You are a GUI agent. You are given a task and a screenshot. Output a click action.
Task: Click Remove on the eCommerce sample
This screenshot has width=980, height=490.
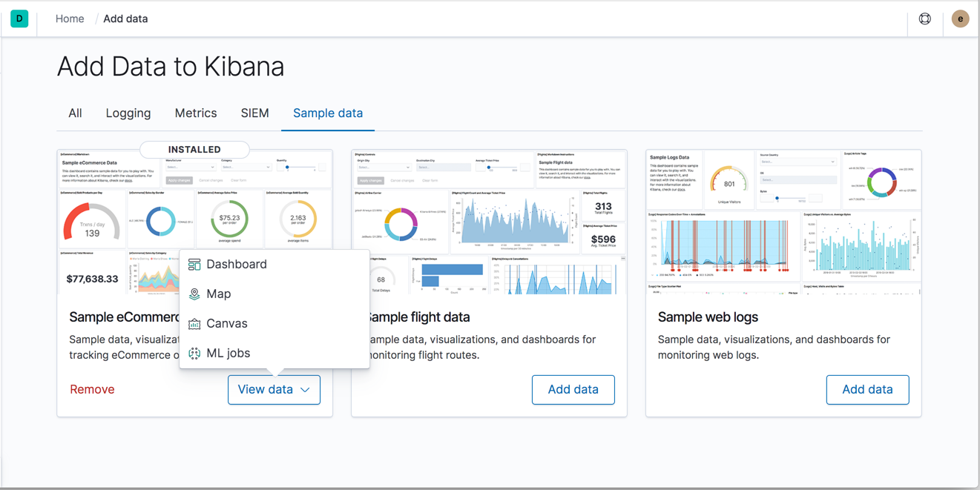[92, 388]
